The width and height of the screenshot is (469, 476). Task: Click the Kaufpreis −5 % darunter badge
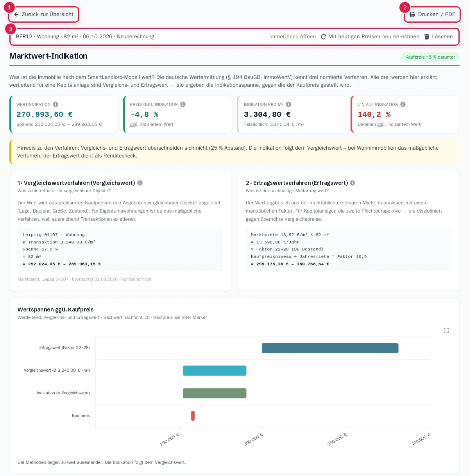430,57
